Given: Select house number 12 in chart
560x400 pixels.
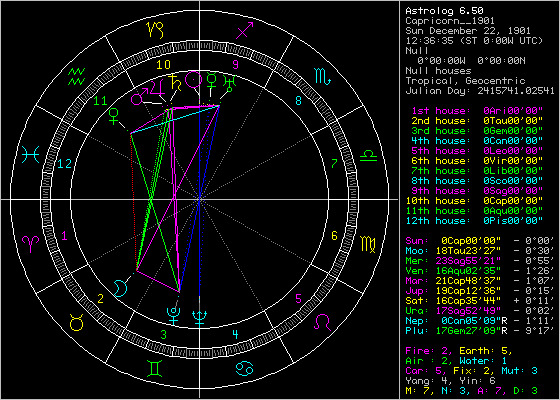Looking at the screenshot, I should point(65,164).
